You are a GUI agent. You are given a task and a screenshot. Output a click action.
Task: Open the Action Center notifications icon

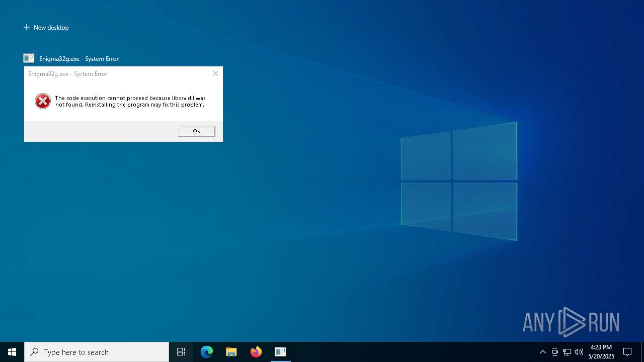pos(627,352)
